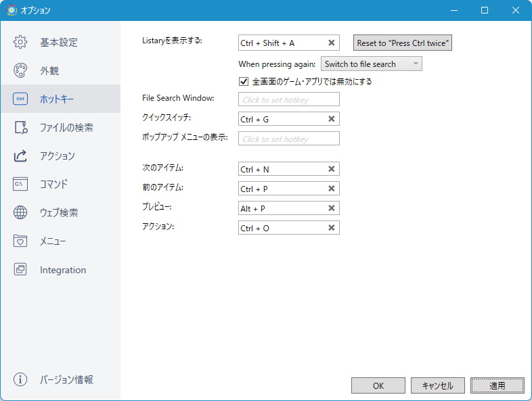Image resolution: width=532 pixels, height=401 pixels.
Task: Select the 外観 palette icon
Action: [x=20, y=70]
